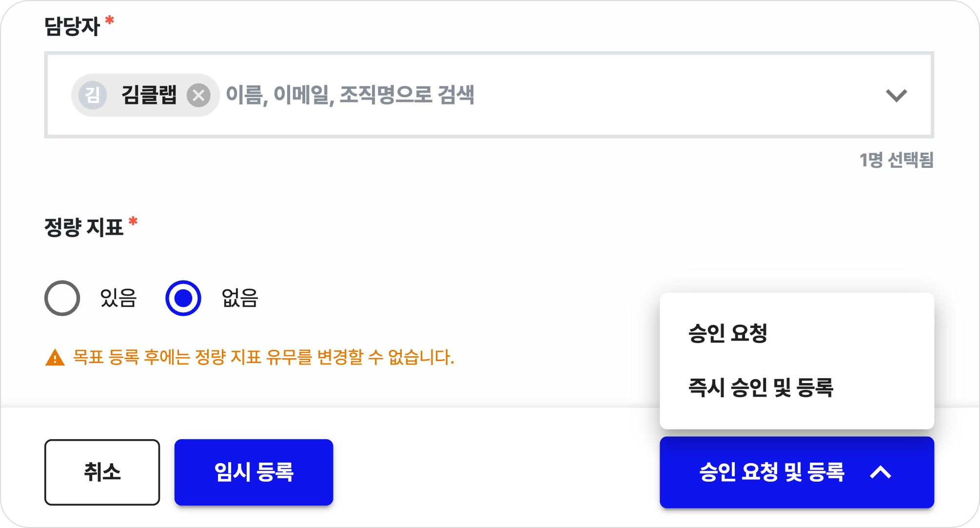Click the 없음 option label
The width and height of the screenshot is (980, 528).
[x=239, y=298]
